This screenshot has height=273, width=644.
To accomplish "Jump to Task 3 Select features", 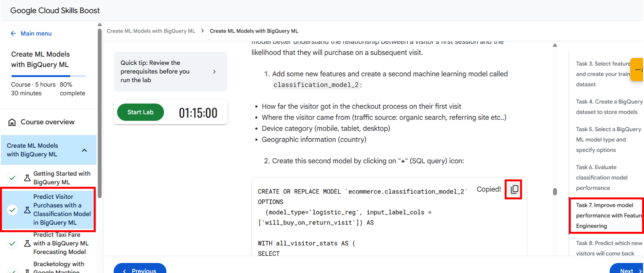I will (603, 74).
